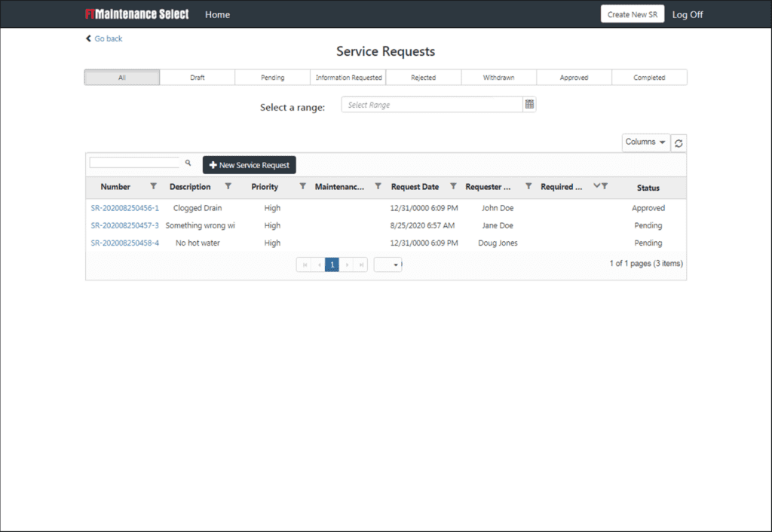
Task: Sort by the Required column header
Action: point(561,187)
